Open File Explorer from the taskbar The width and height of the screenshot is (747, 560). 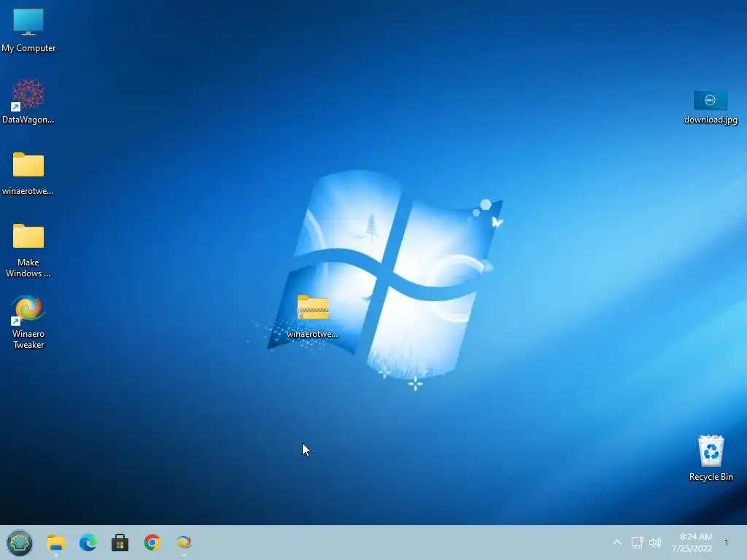click(55, 542)
